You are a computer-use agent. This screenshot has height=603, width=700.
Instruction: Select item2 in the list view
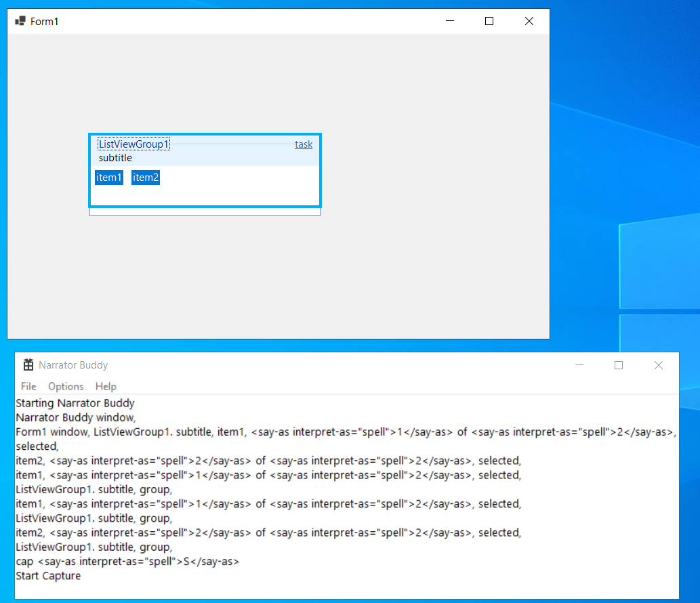146,177
